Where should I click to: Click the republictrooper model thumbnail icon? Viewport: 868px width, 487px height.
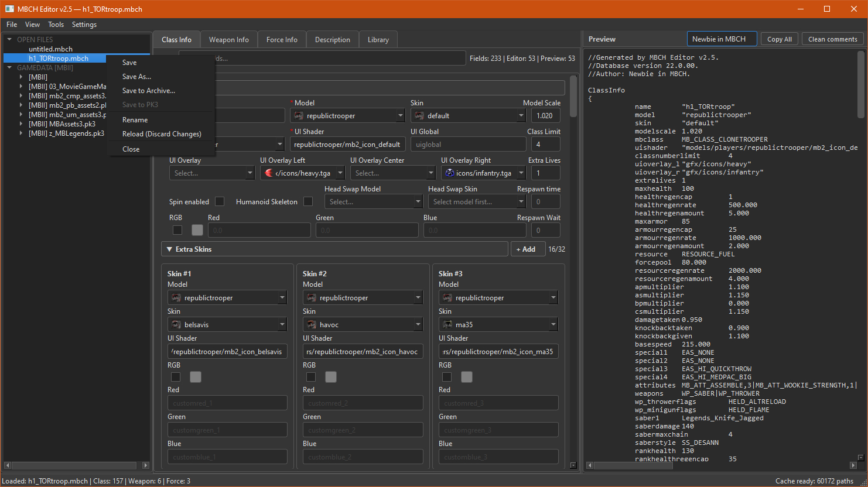click(x=299, y=116)
